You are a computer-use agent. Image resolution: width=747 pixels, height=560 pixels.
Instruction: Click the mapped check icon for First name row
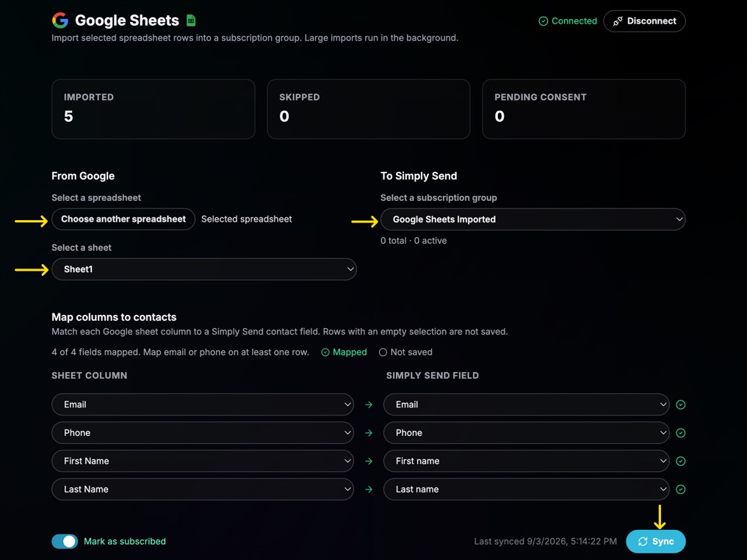pos(681,461)
